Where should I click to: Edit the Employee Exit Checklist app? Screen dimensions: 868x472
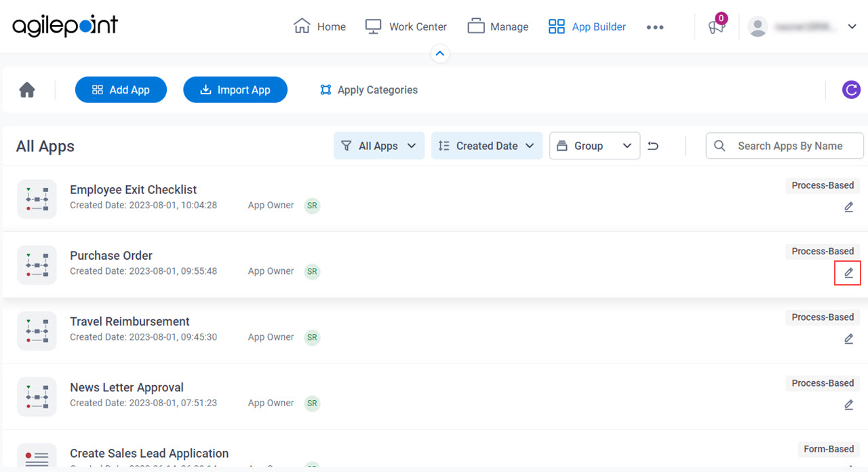[x=848, y=207]
